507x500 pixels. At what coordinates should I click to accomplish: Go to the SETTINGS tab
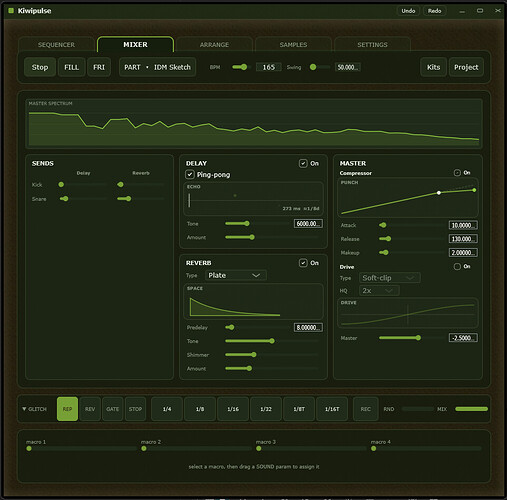click(x=372, y=45)
